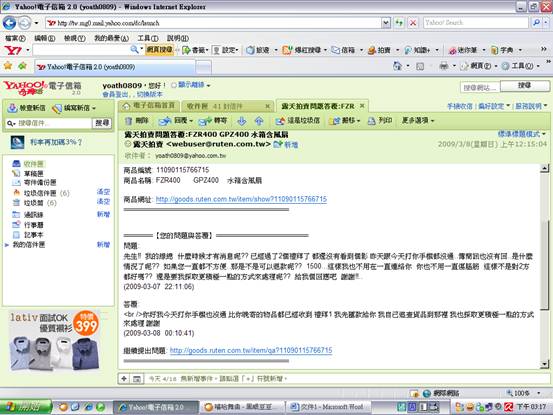This screenshot has height=415, width=553.
Task: Open 收件匣 inbox folder
Action: coord(34,164)
